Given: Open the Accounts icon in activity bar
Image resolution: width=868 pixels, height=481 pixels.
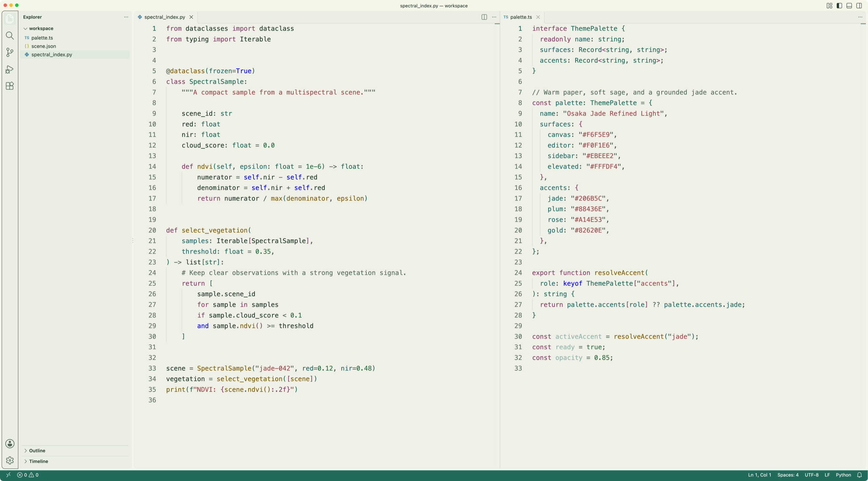Looking at the screenshot, I should pos(10,443).
